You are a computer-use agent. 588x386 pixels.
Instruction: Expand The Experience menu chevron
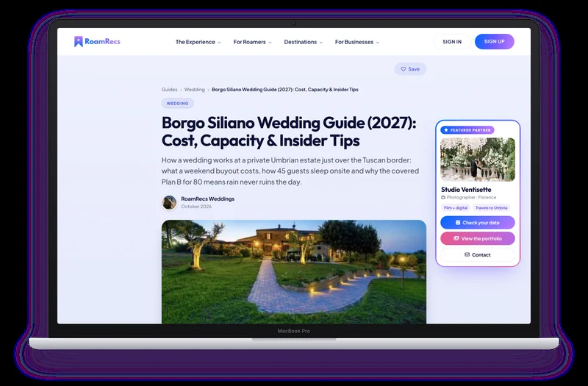click(x=219, y=43)
